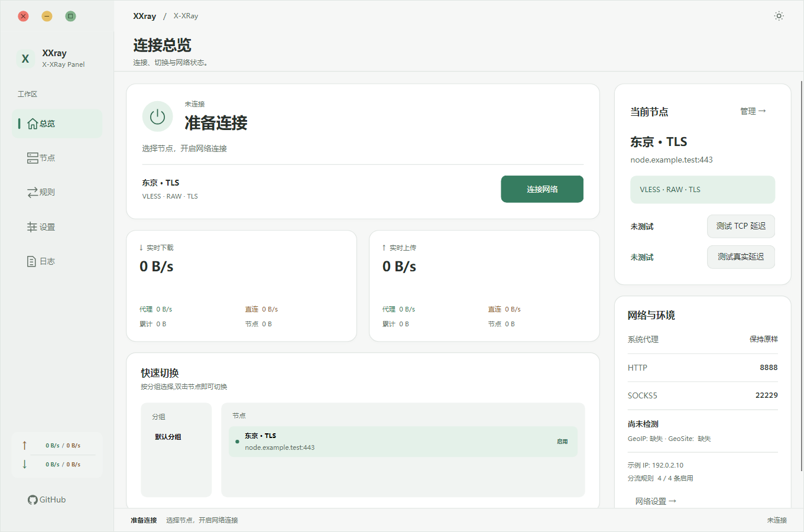Click the HTTP port value 8888
This screenshot has width=804, height=532.
[769, 368]
